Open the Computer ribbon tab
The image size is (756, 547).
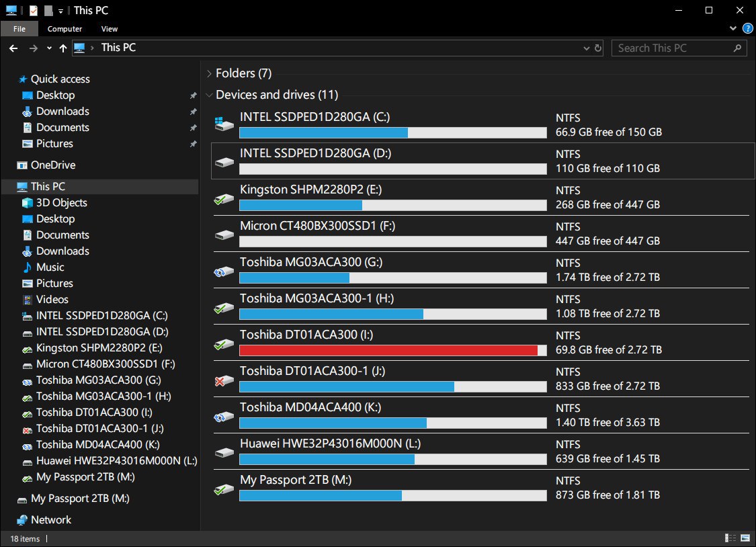point(65,29)
